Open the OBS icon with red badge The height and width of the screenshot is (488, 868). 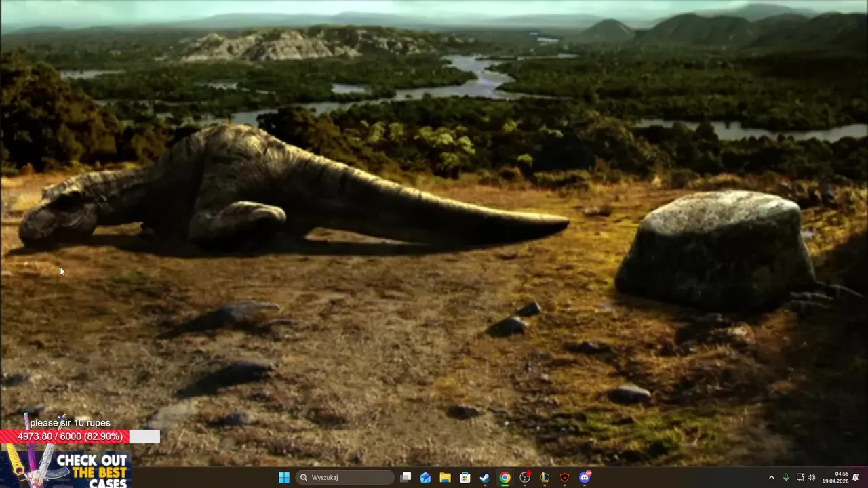525,477
